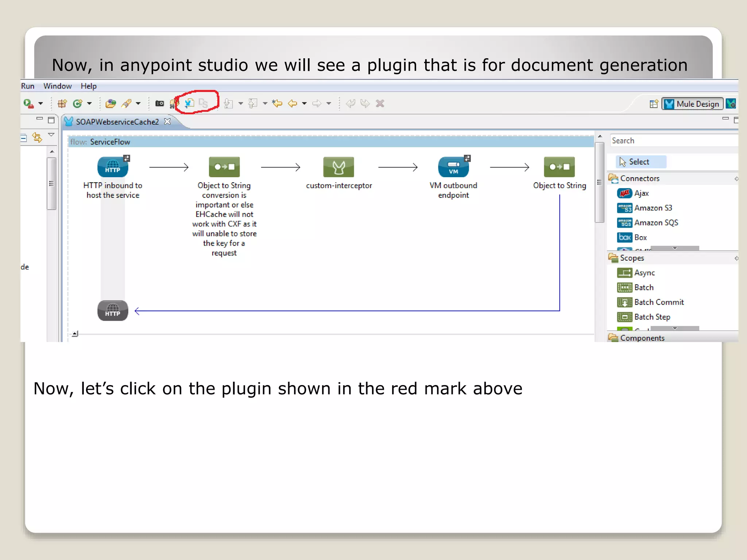747x560 pixels.
Task: Open the New Java Class dropdown arrow
Action: click(89, 104)
